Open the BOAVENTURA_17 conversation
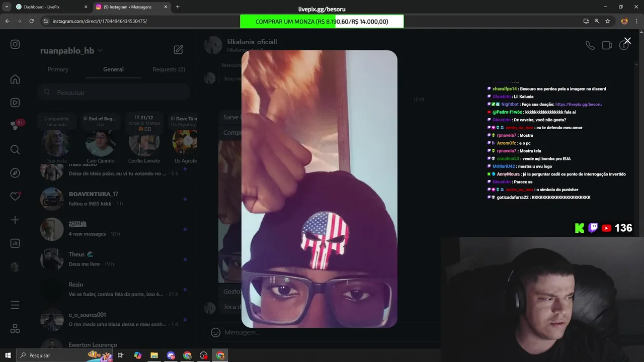 113,199
